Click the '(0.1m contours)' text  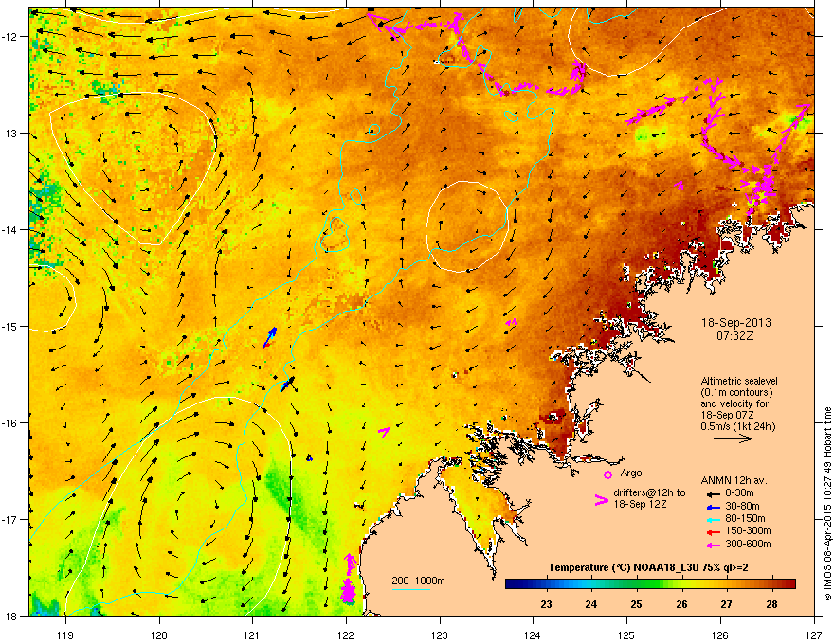click(x=736, y=392)
